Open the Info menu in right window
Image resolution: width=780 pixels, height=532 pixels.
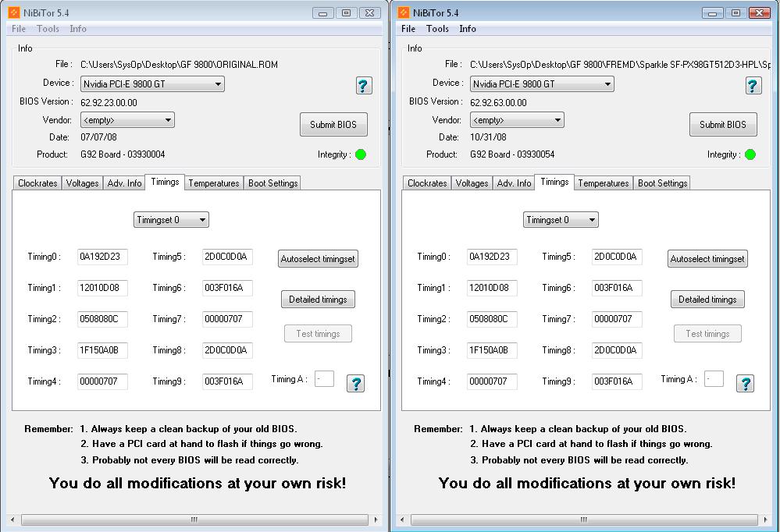point(468,29)
